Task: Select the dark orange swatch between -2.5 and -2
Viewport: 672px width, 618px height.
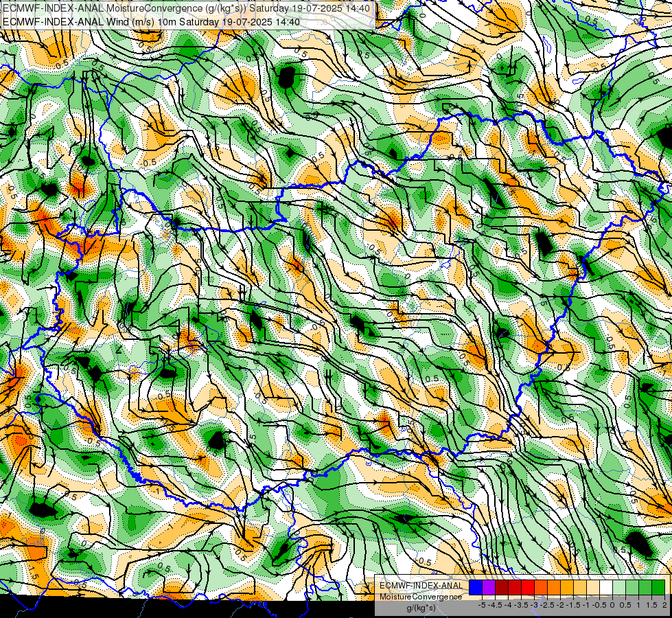Action: tap(554, 587)
